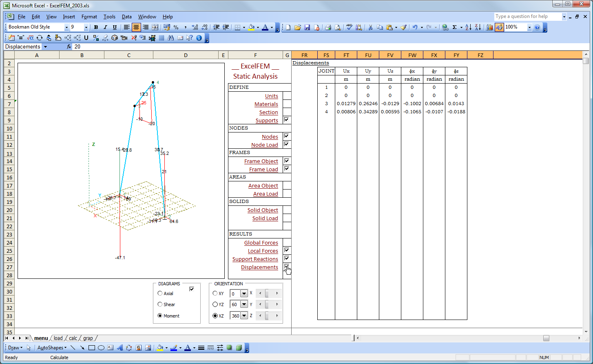Open the Chart Wizard icon

coord(489,27)
